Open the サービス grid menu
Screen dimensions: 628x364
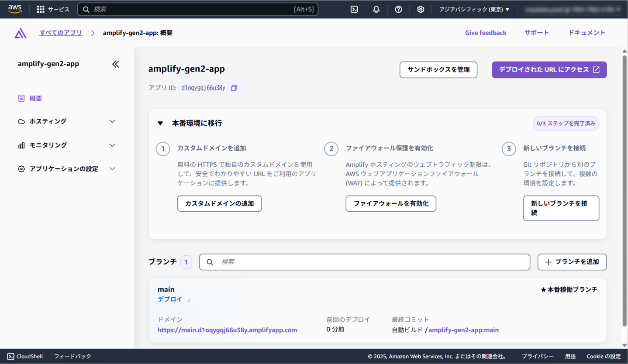[53, 9]
